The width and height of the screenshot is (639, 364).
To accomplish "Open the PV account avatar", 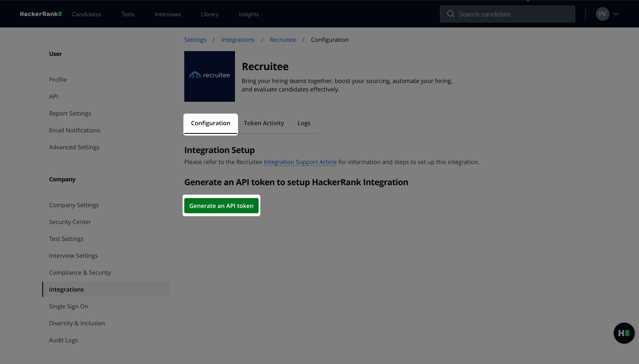I will 602,14.
